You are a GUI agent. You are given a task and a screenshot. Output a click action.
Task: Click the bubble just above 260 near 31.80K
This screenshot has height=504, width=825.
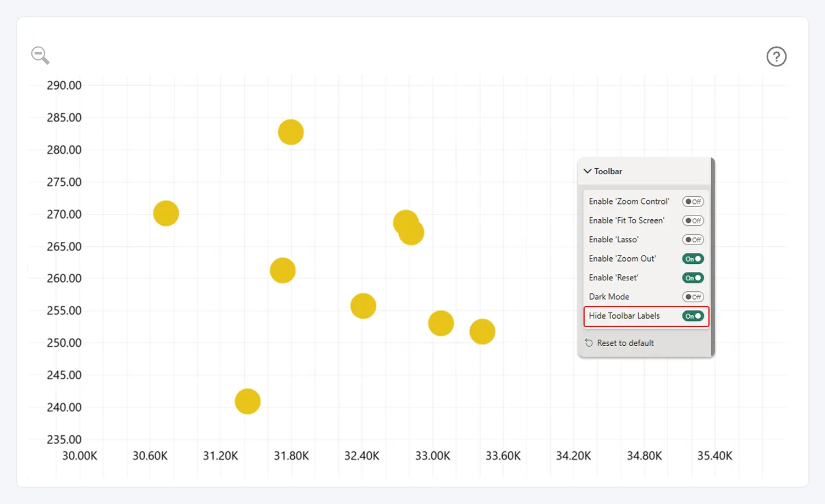pos(283,270)
